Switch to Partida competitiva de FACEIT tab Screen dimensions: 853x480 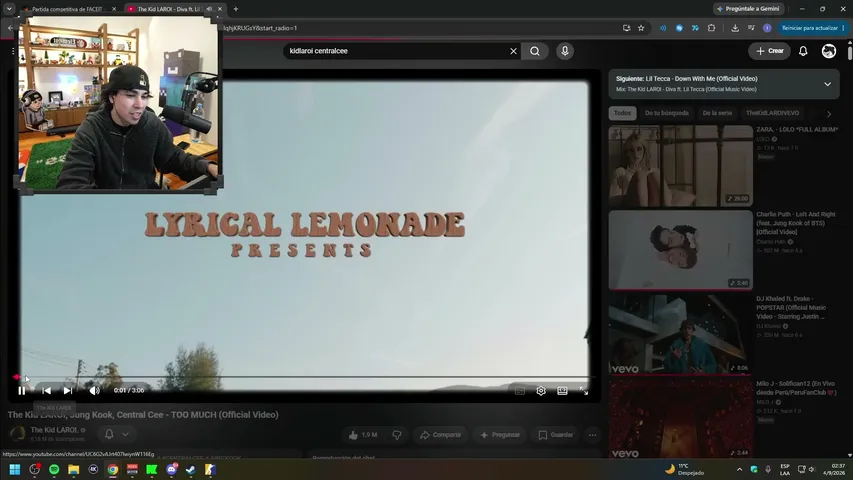[x=67, y=9]
